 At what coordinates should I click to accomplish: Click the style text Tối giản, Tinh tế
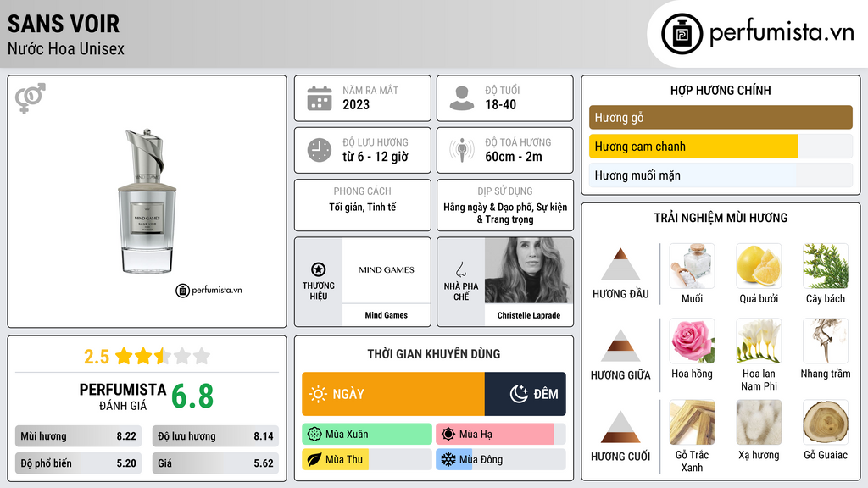[363, 207]
